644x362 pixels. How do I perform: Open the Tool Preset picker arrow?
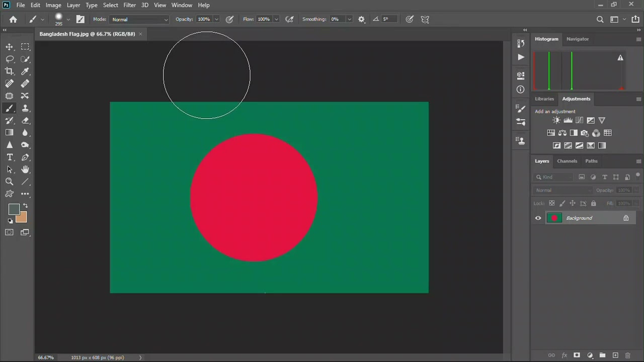coord(42,20)
